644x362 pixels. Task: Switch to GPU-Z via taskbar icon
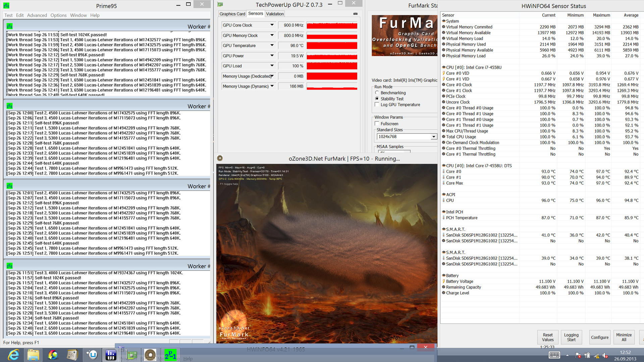[x=131, y=355]
